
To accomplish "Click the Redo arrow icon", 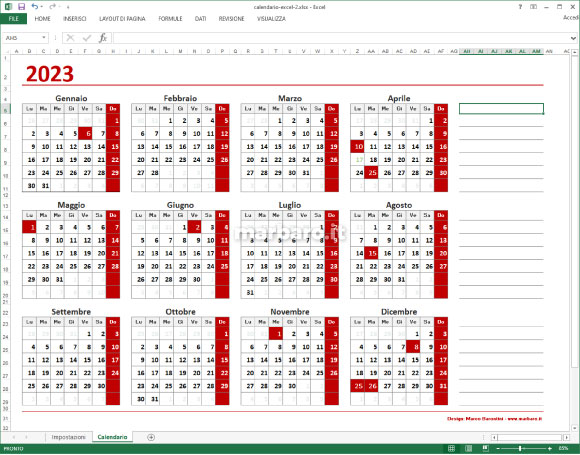I will point(53,6).
